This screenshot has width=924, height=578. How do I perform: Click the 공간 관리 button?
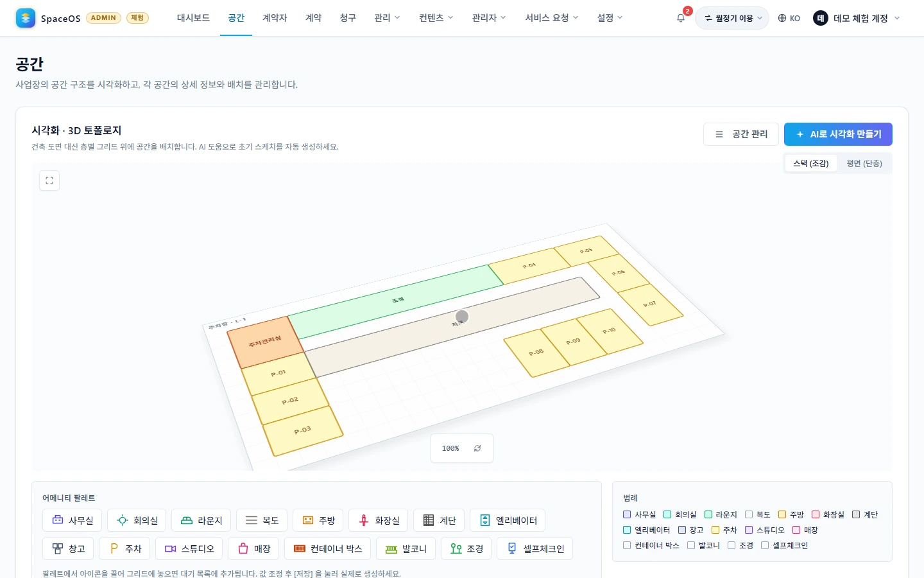coord(741,134)
